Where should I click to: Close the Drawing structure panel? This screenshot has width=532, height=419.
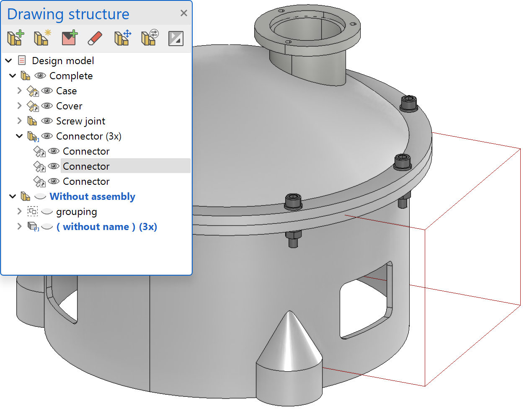click(183, 13)
